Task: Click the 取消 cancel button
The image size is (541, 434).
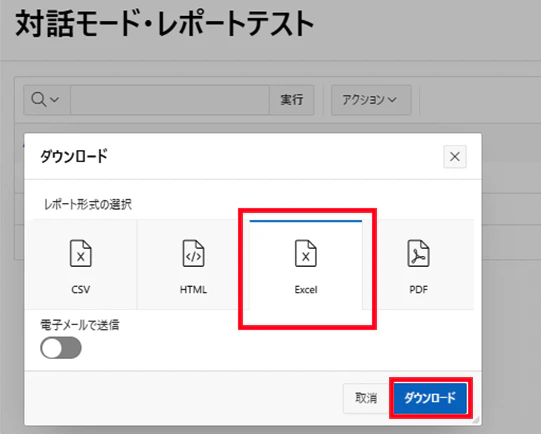Action: tap(366, 398)
